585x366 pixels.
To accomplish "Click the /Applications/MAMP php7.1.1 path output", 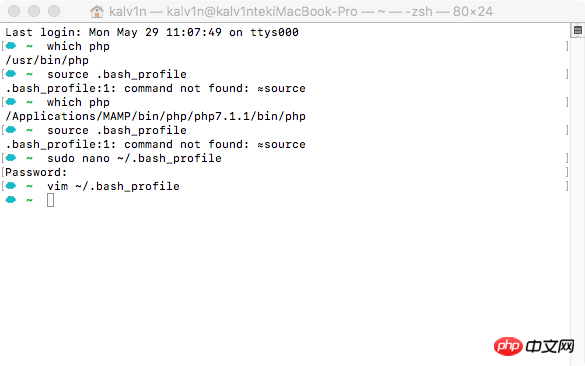I will 156,116.
